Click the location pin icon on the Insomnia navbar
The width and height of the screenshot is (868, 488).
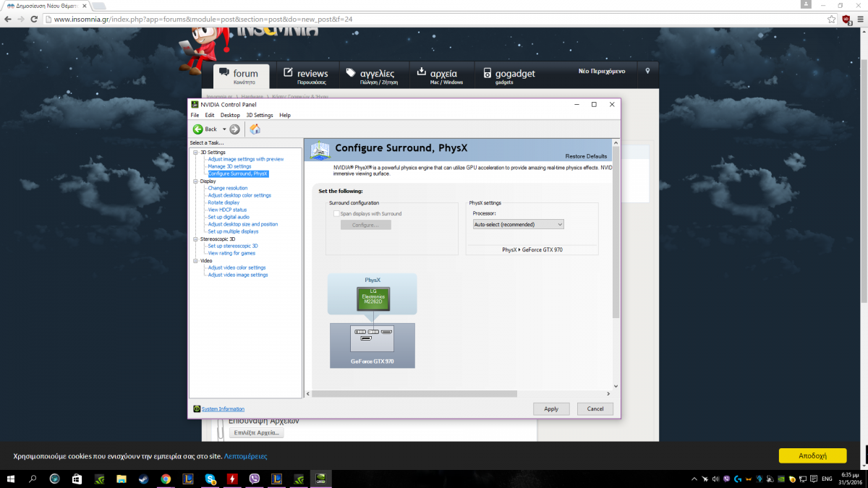[x=647, y=71]
